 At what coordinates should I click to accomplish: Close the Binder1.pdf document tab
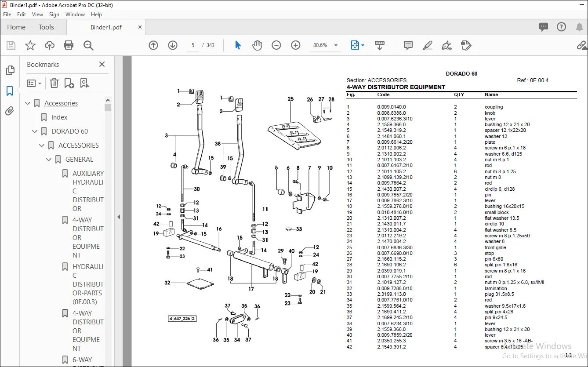pos(140,27)
